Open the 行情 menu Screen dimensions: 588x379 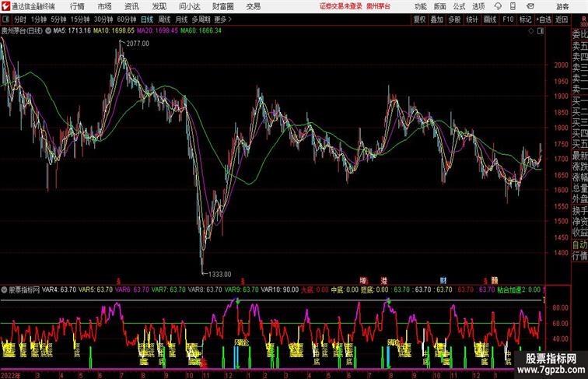[77, 6]
